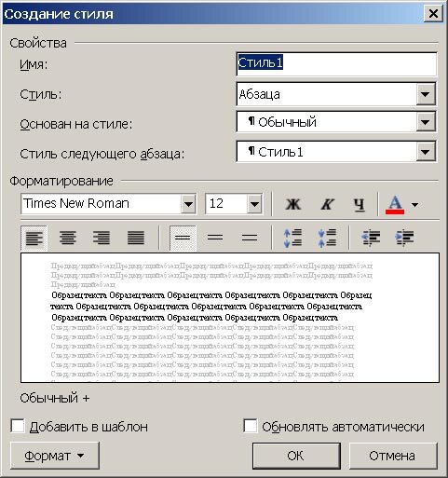
Task: Open the font size dropdown
Action: 254,204
